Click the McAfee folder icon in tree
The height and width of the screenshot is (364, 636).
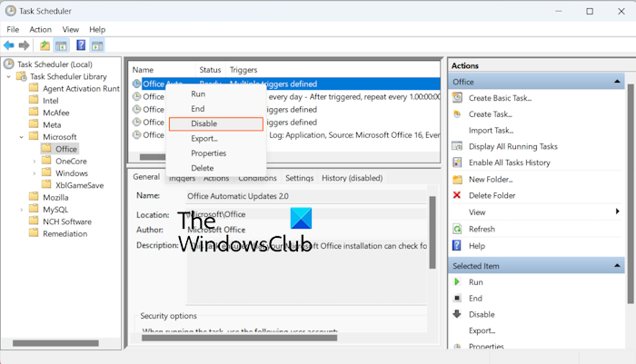pos(35,112)
